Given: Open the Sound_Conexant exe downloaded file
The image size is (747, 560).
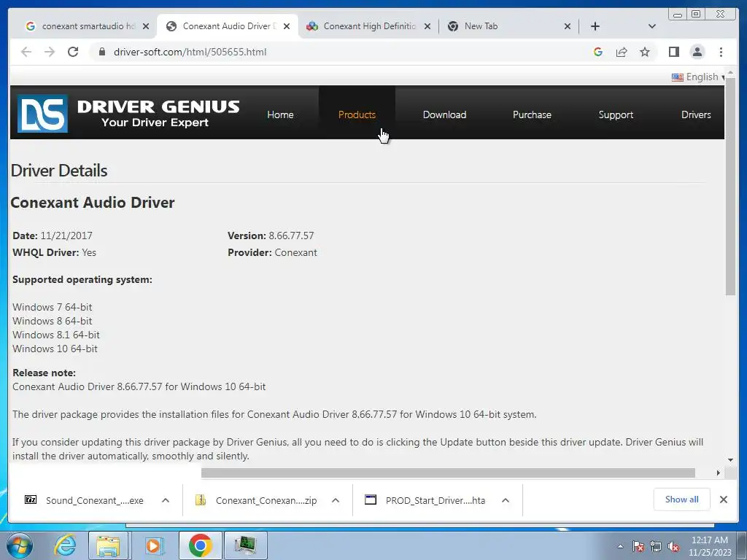Looking at the screenshot, I should pyautogui.click(x=94, y=500).
